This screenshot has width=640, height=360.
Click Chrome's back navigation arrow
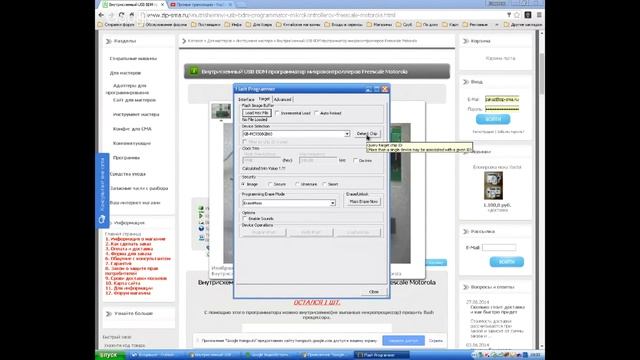pyautogui.click(x=101, y=15)
